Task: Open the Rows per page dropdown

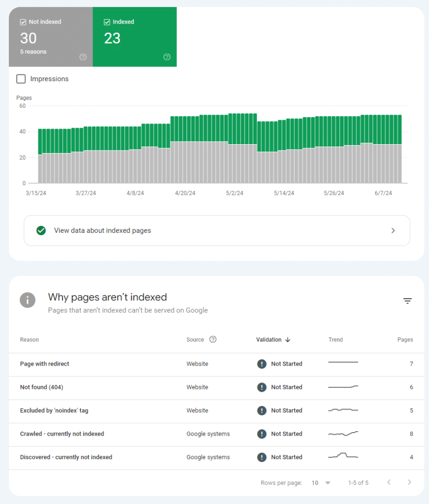Action: [321, 483]
